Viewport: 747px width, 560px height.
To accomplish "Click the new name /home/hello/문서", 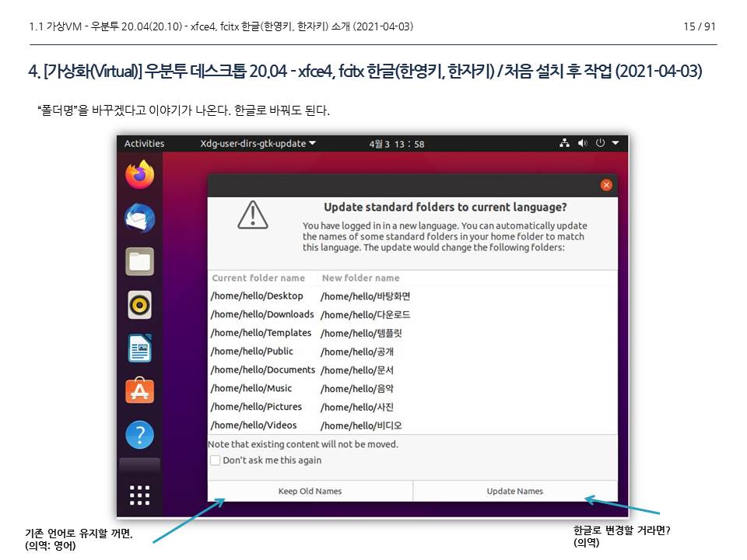I will pyautogui.click(x=357, y=370).
